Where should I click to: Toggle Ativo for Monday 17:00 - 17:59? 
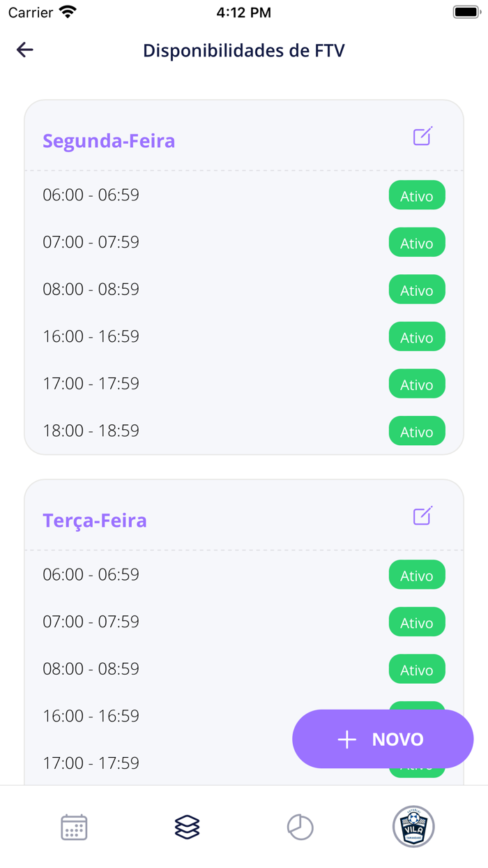point(416,384)
